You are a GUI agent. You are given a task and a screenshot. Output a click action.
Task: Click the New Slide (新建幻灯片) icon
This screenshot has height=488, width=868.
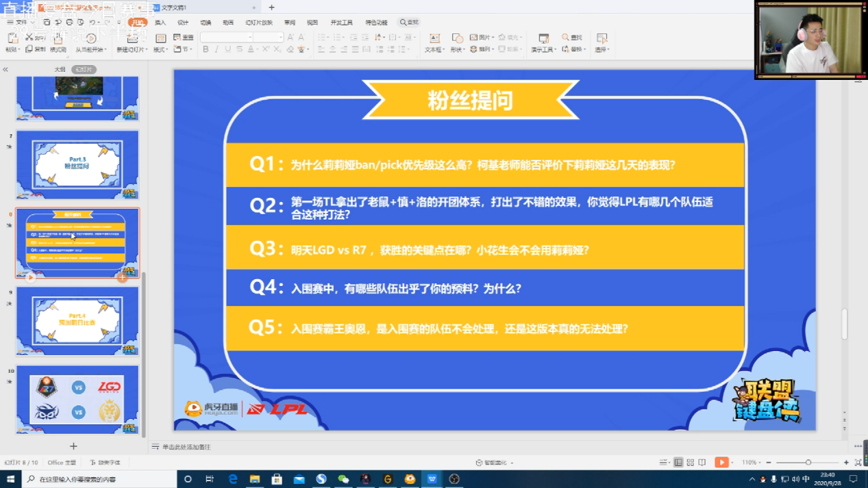point(132,39)
